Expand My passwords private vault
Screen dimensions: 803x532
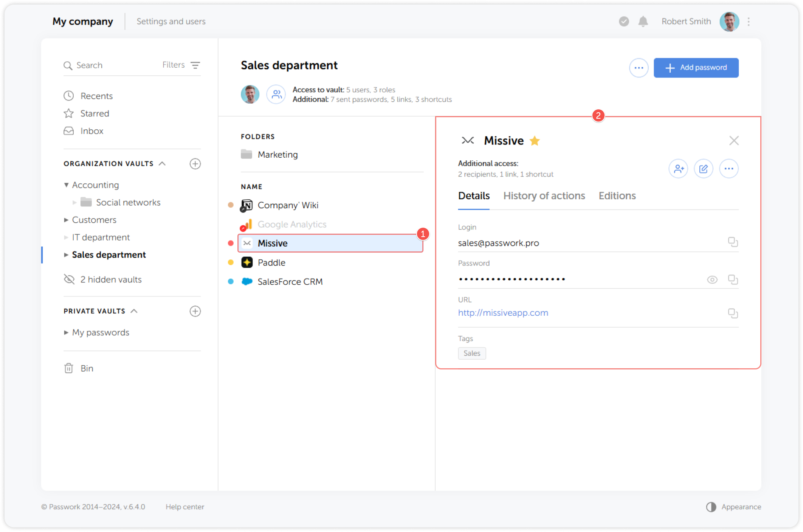point(66,332)
